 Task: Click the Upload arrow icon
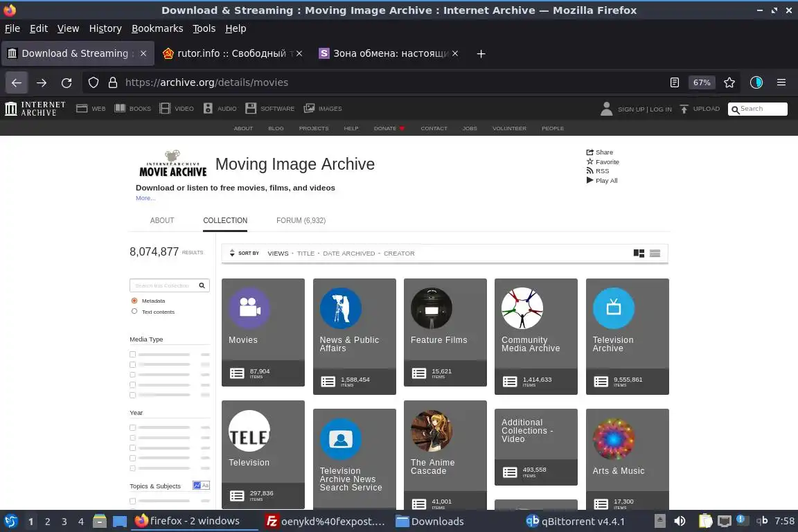point(684,109)
